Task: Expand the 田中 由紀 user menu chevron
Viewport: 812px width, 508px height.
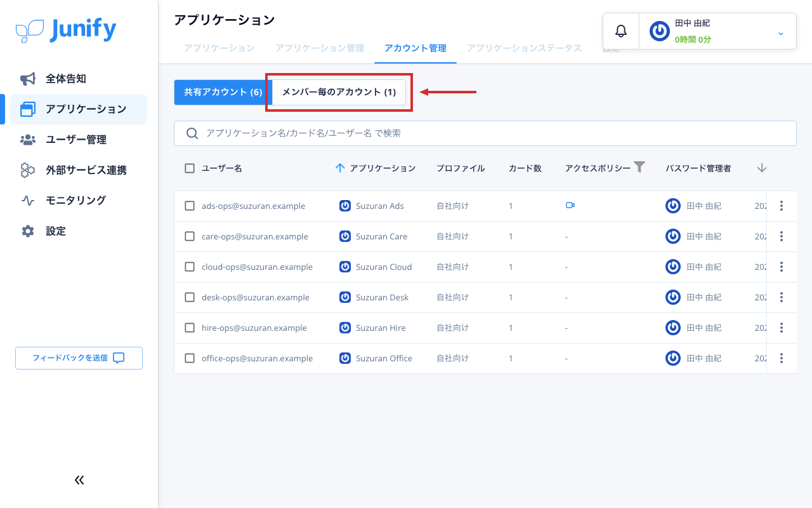Action: point(781,33)
